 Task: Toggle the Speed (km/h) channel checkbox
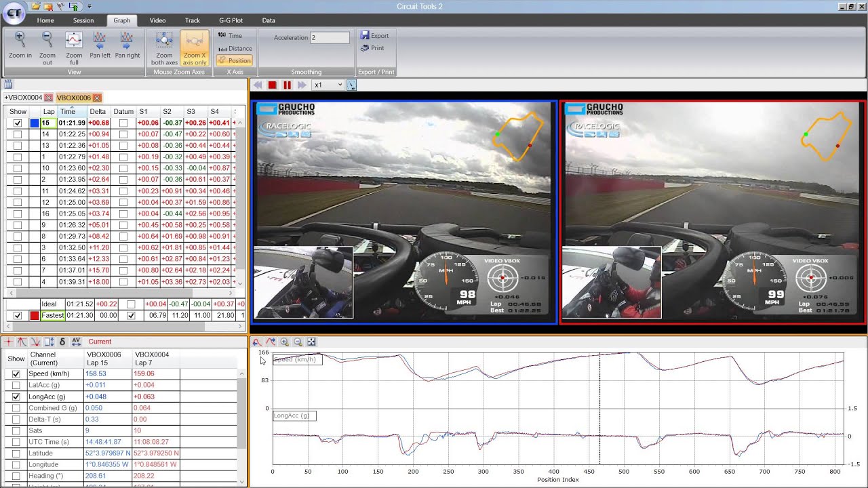tap(16, 374)
